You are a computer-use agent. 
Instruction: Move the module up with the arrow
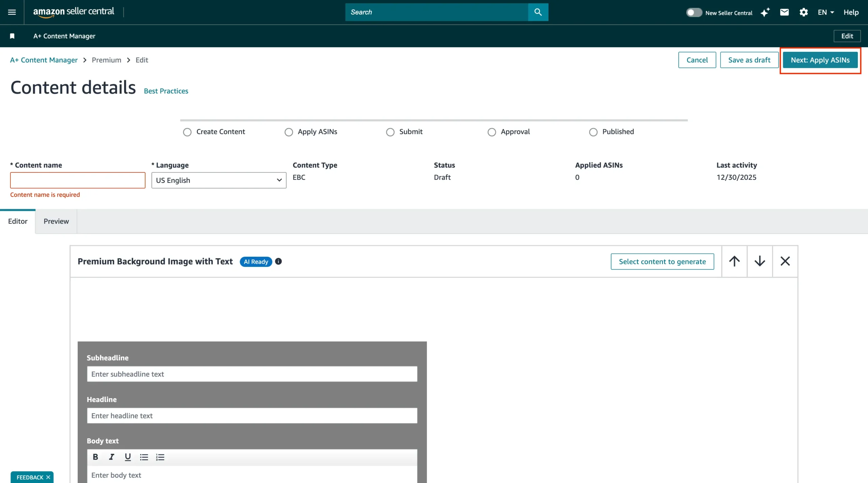734,261
